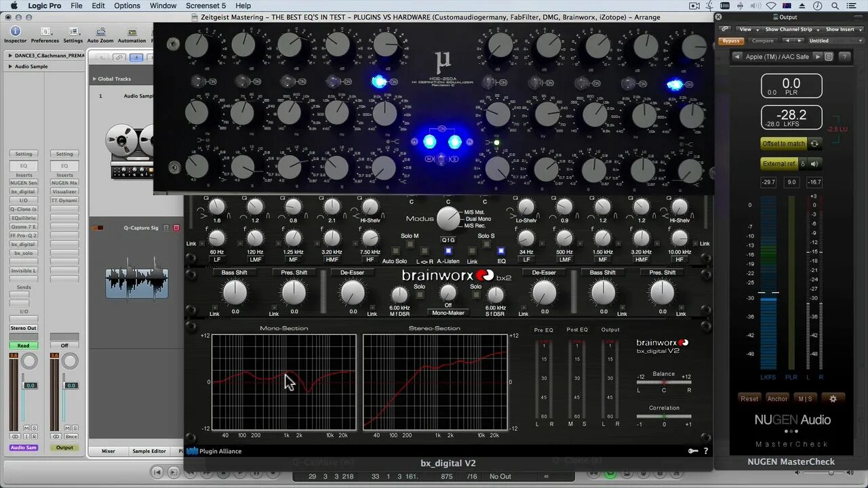Click the link stereo channels icon on Audio Sam strip
This screenshot has width=868, height=488.
15,436
